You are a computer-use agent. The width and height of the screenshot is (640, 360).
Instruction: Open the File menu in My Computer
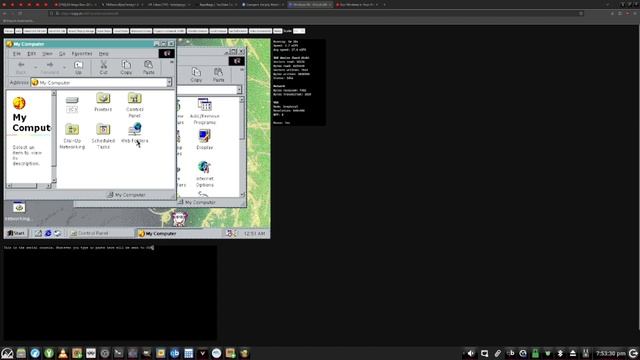coord(17,53)
